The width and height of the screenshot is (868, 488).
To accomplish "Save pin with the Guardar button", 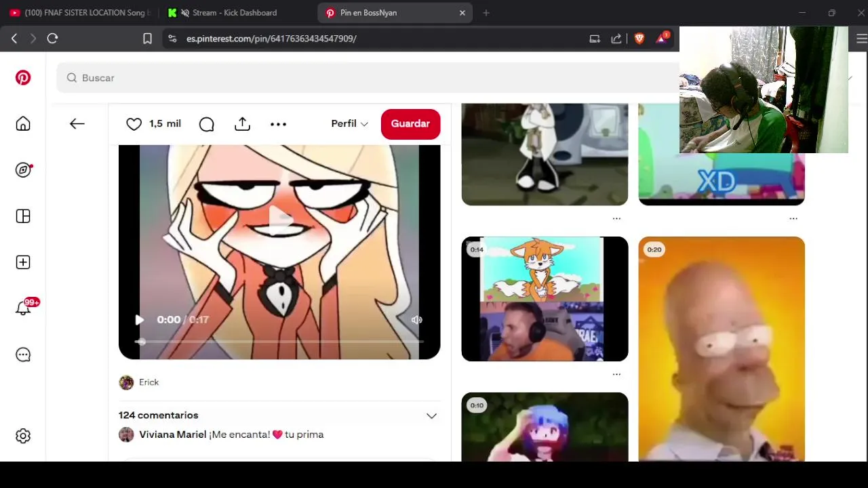I will point(410,123).
